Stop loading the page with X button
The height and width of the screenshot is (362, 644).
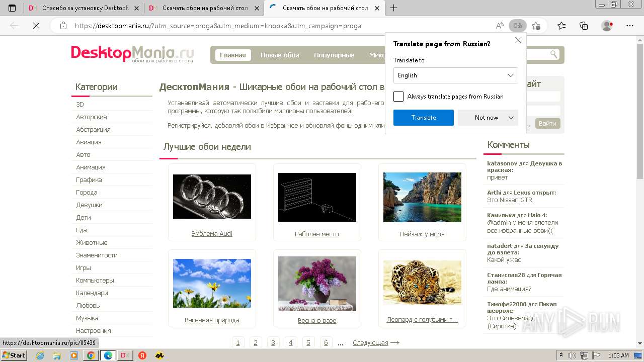pyautogui.click(x=36, y=26)
